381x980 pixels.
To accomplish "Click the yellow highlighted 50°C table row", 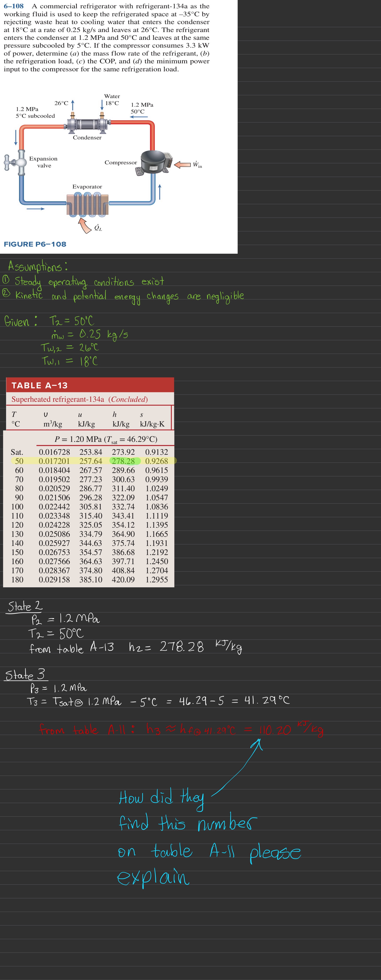I will pos(19,461).
